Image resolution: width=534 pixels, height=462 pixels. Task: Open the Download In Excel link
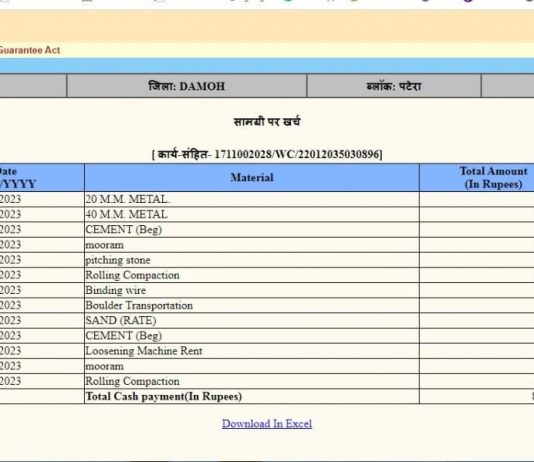click(267, 424)
